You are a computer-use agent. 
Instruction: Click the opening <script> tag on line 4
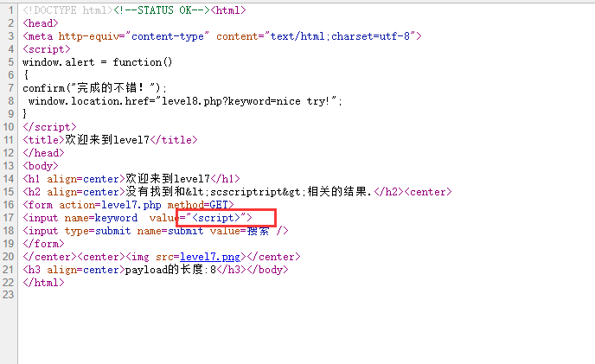tap(47, 49)
